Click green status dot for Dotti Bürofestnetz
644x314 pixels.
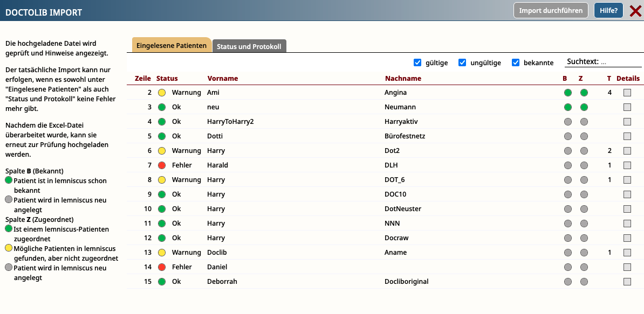[x=162, y=136]
